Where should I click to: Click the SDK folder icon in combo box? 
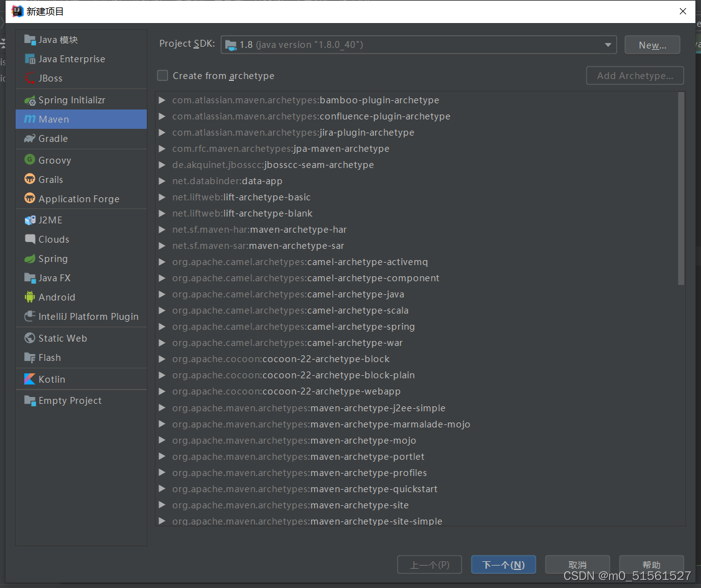[x=231, y=45]
